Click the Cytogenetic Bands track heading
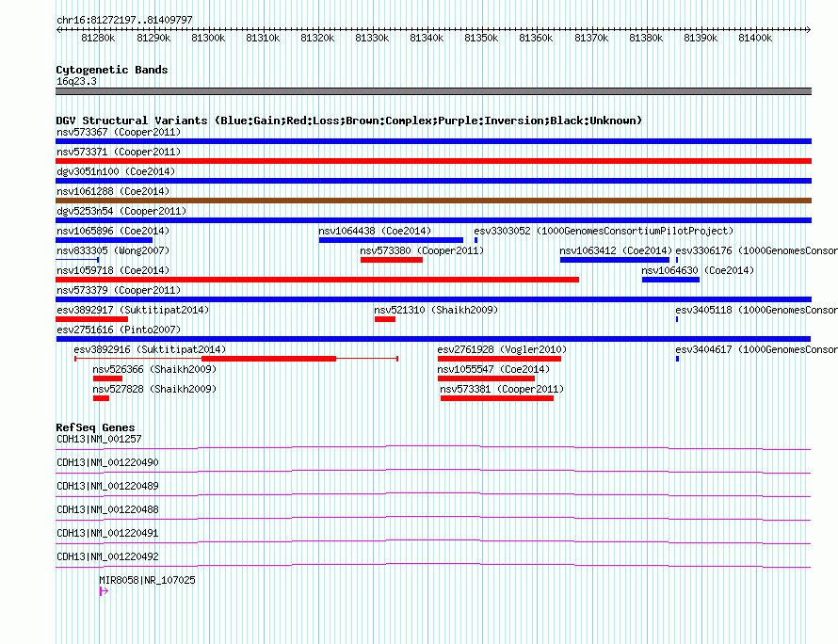Viewport: 838px width, 644px height. click(112, 70)
